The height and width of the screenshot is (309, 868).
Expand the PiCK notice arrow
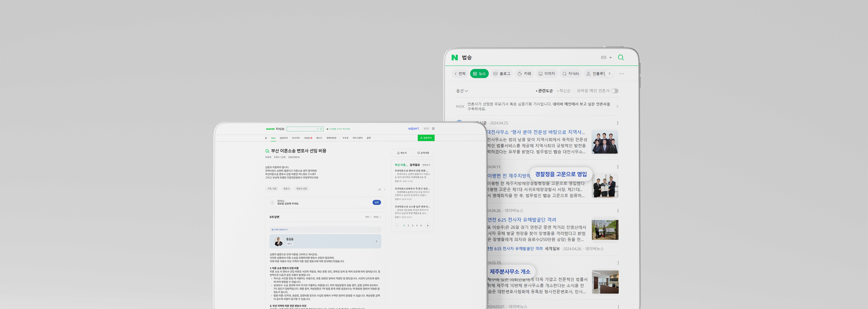[617, 107]
